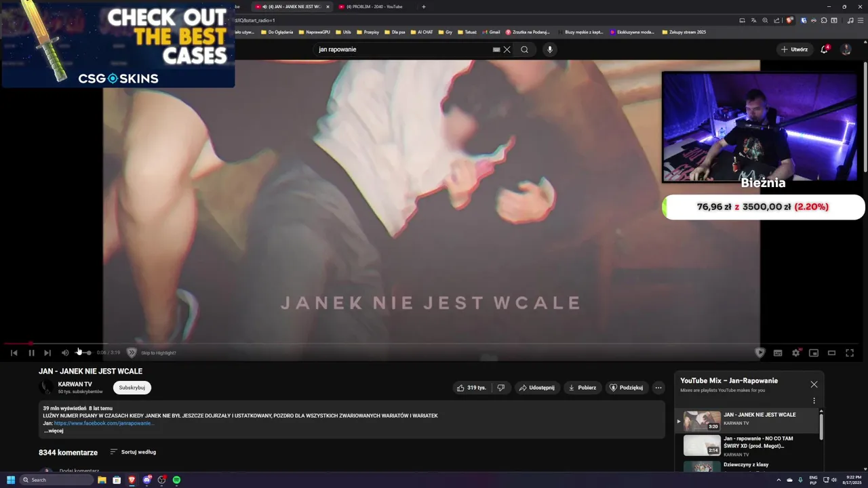Viewport: 868px width, 488px height.
Task: Click the media control music note icon
Action: tap(850, 20)
